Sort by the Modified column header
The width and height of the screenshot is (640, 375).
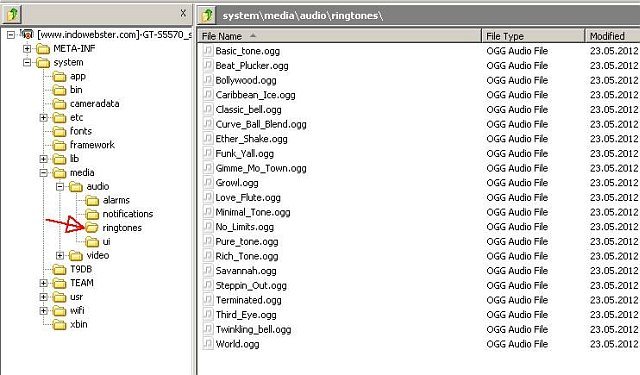coord(613,36)
